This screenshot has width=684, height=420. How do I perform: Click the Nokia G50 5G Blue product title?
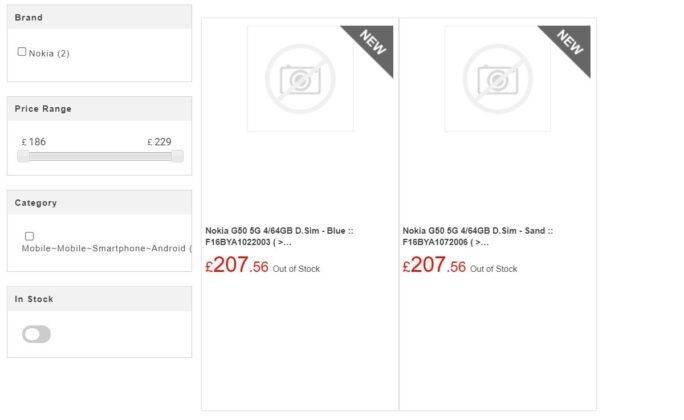[x=279, y=236]
